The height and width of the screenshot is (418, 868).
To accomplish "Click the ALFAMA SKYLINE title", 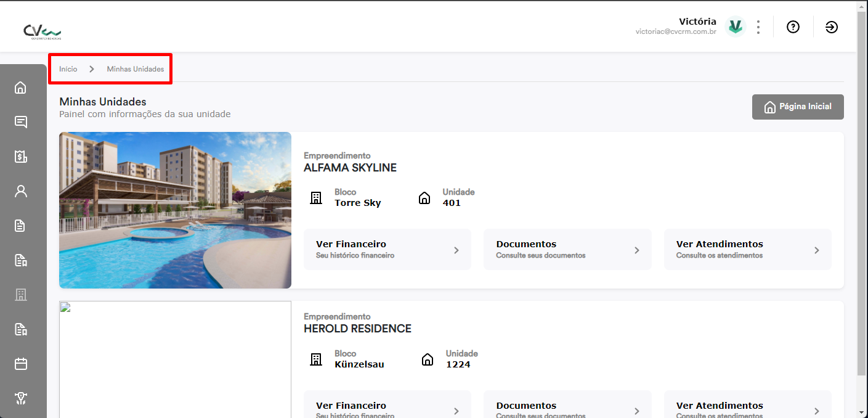I will point(350,168).
